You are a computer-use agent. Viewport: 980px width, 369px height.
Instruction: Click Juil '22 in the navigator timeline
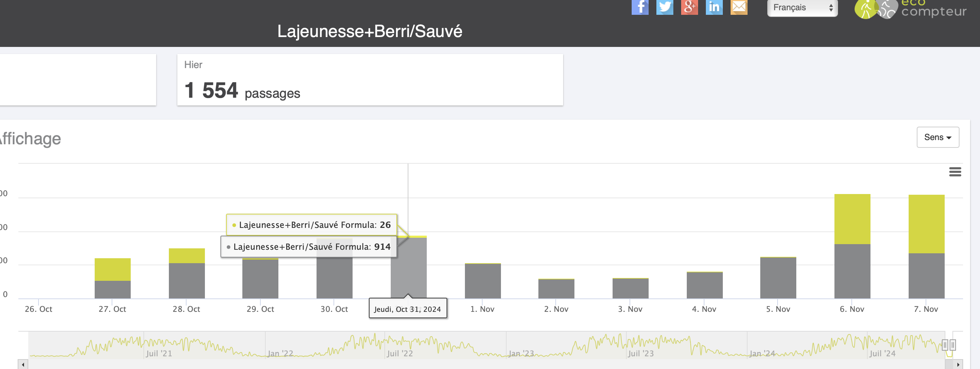[x=400, y=353]
